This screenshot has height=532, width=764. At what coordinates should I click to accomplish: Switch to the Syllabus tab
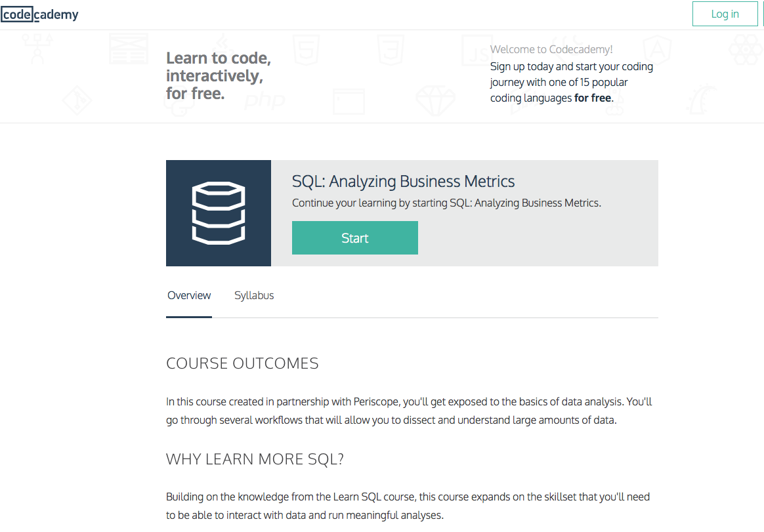(254, 295)
